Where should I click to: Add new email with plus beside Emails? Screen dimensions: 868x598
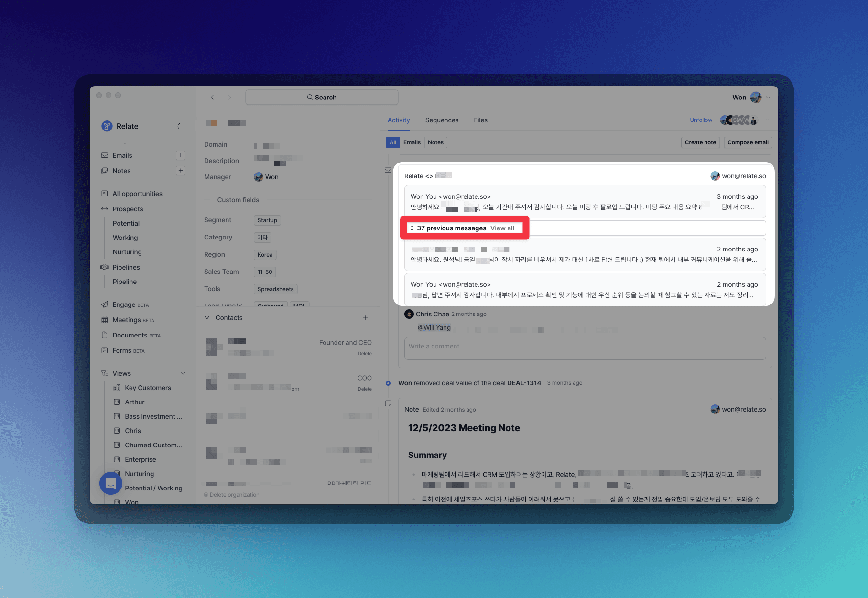[181, 155]
